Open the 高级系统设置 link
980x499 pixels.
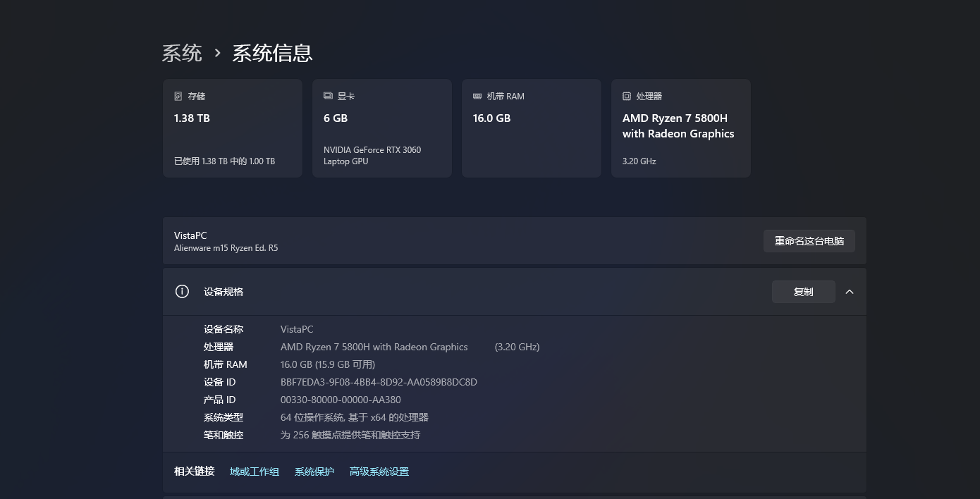tap(379, 472)
